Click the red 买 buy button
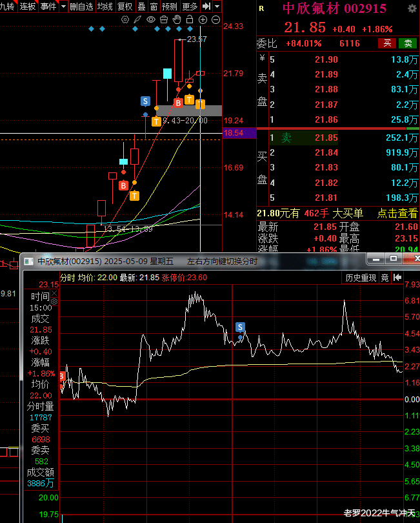The image size is (420, 523). tap(387, 43)
